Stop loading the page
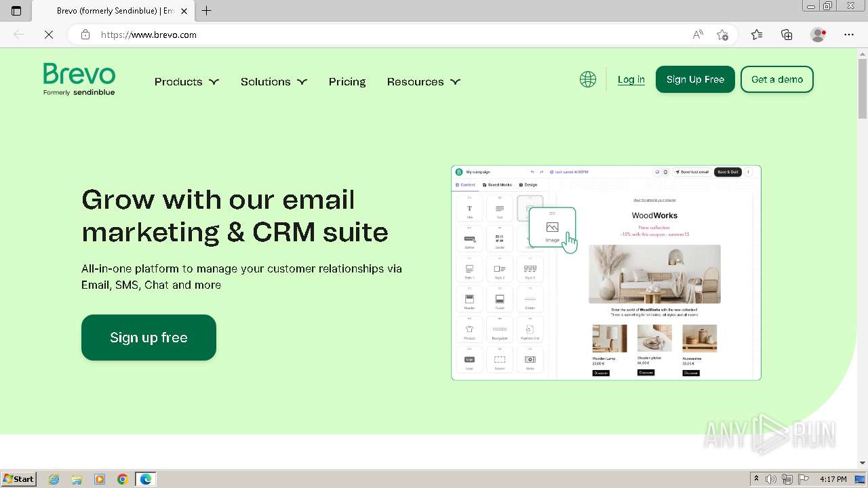Screen dimensions: 868x488 click(x=49, y=35)
